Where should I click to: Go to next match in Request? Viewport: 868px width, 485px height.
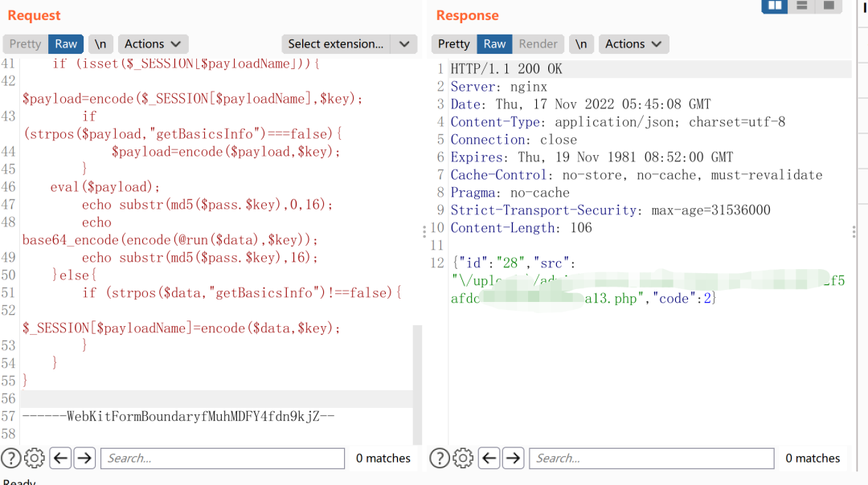pos(84,458)
